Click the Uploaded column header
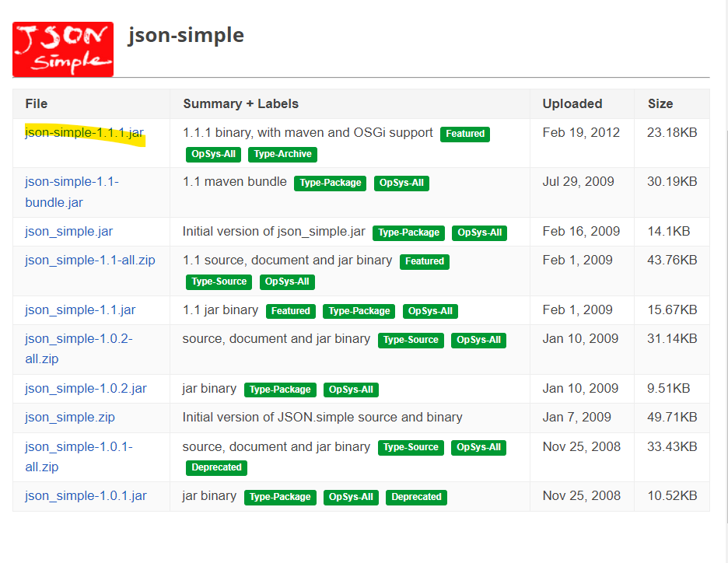 coord(572,103)
